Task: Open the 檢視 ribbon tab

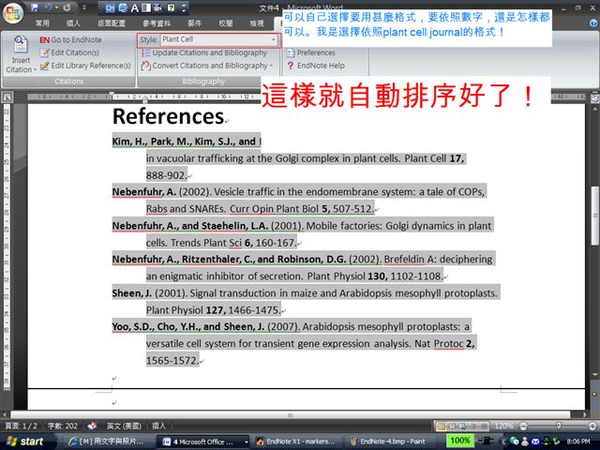Action: pos(256,23)
